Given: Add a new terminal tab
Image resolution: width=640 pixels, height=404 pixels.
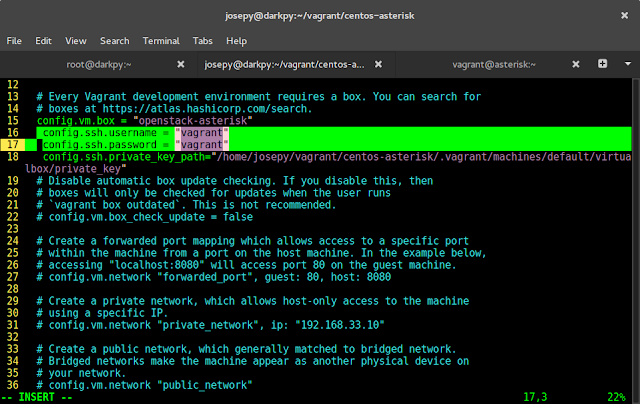Looking at the screenshot, I should [602, 64].
